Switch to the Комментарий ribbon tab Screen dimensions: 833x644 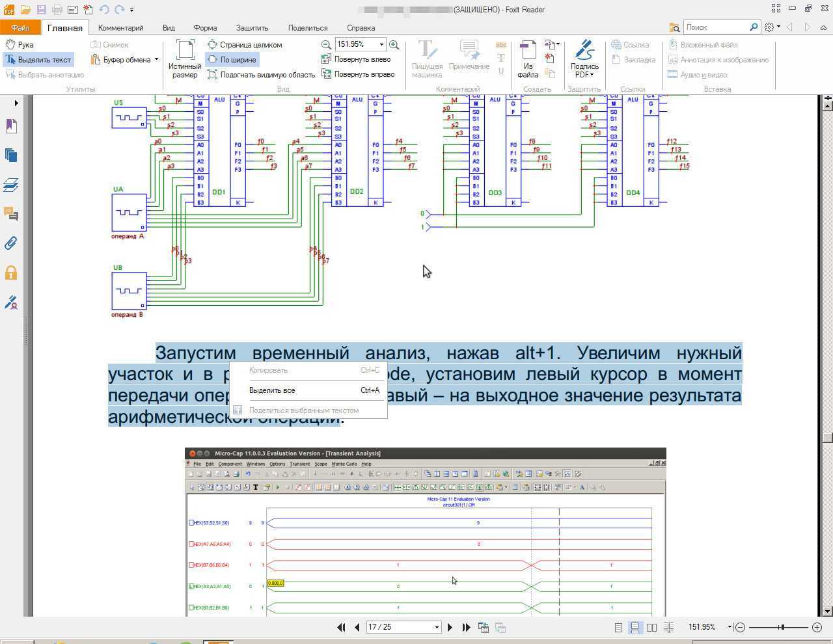click(x=120, y=28)
